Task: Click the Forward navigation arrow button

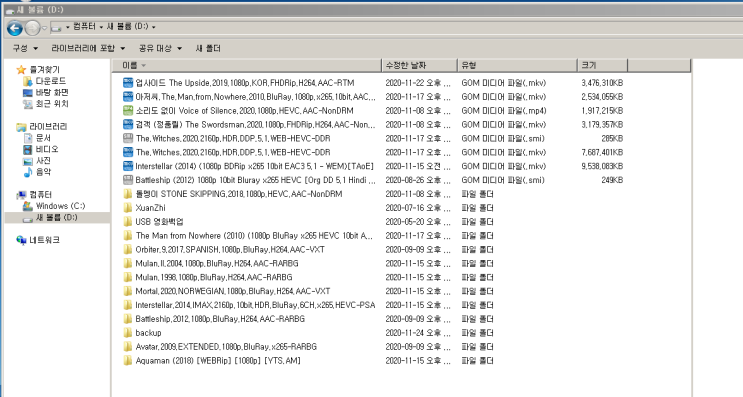Action: 32,28
